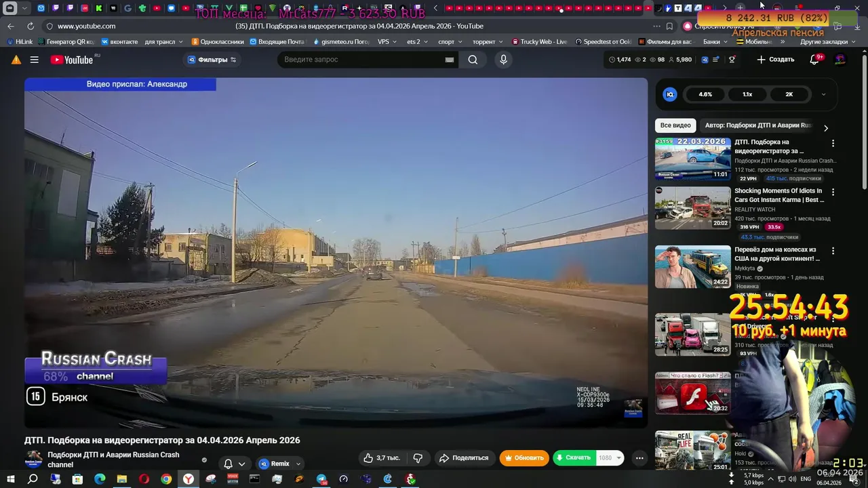This screenshot has height=488, width=868.
Task: Click the vidIQ round logo in sidebar panel
Action: (670, 94)
